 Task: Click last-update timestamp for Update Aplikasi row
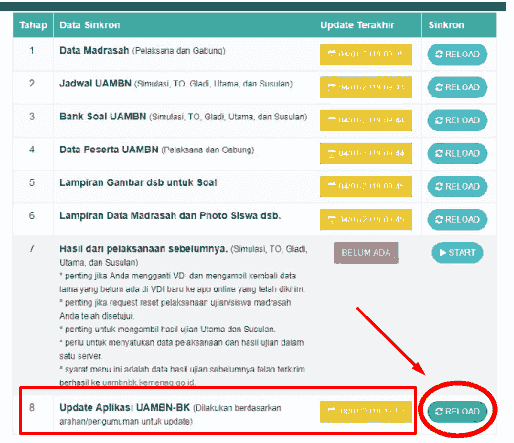(366, 412)
